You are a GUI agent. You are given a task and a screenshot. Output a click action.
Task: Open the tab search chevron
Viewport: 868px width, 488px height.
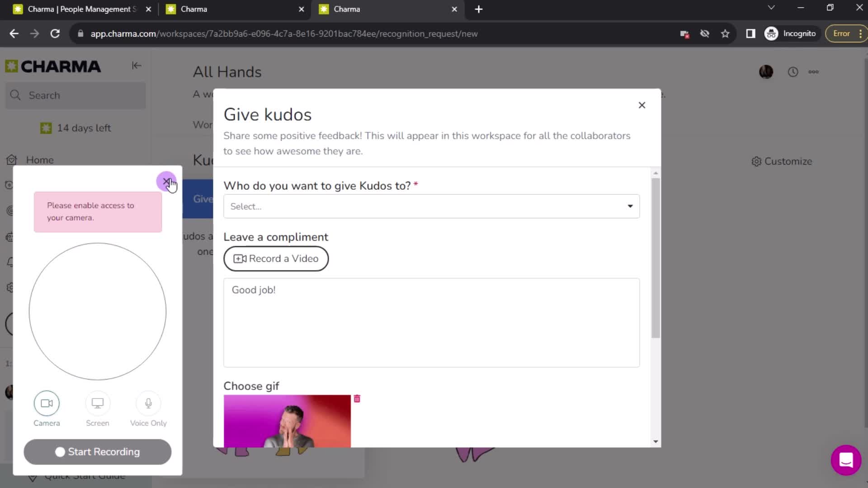point(771,8)
